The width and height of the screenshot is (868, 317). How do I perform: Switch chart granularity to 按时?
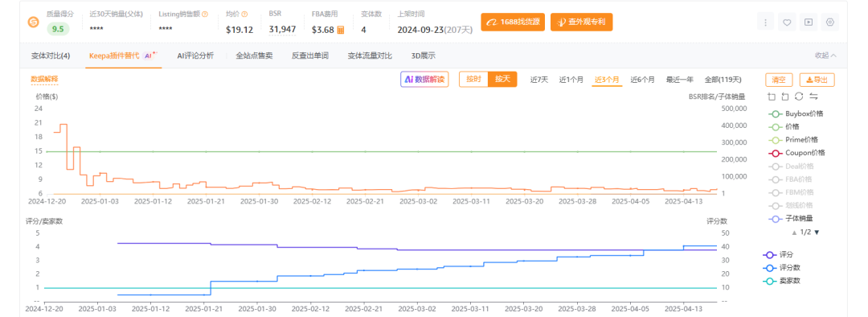coord(473,79)
